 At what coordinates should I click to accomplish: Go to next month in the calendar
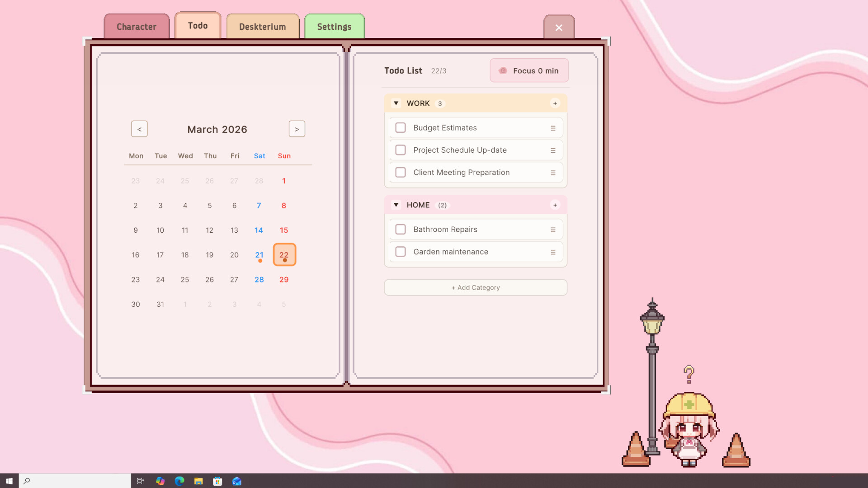click(297, 129)
